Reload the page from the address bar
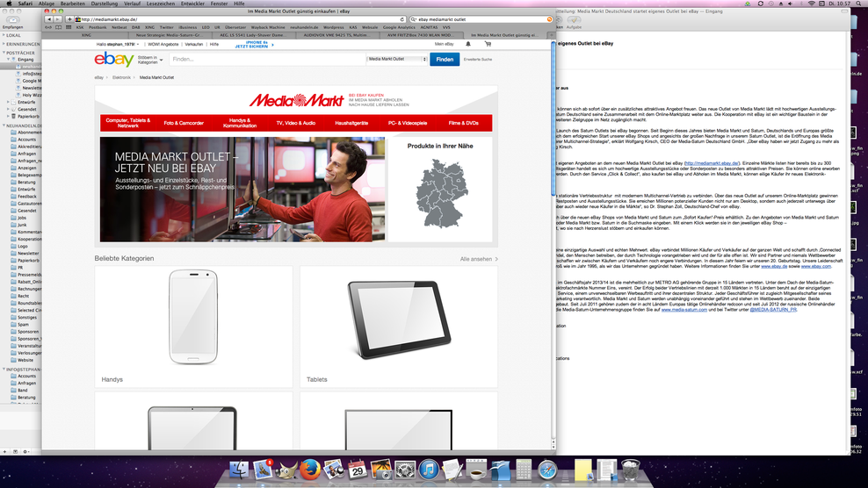 [401, 19]
